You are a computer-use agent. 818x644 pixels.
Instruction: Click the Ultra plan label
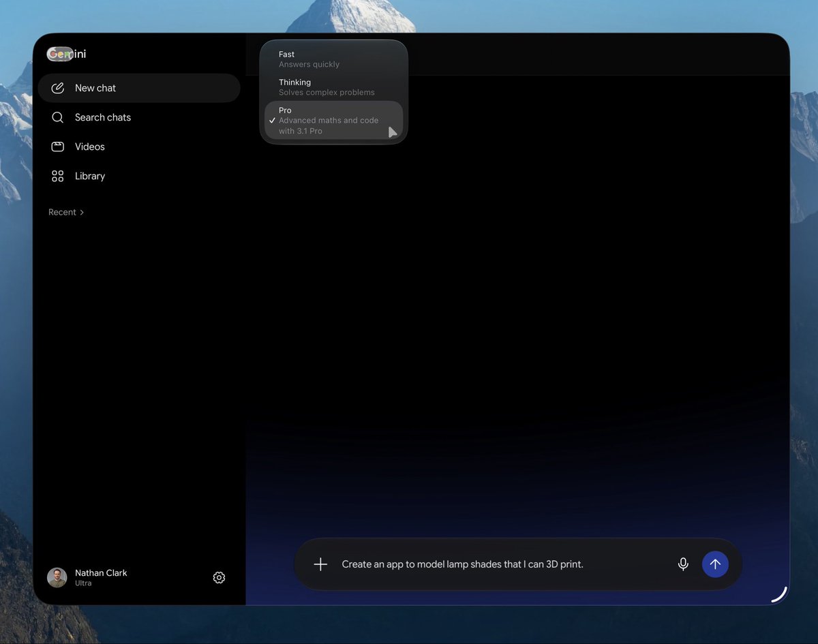pyautogui.click(x=83, y=583)
